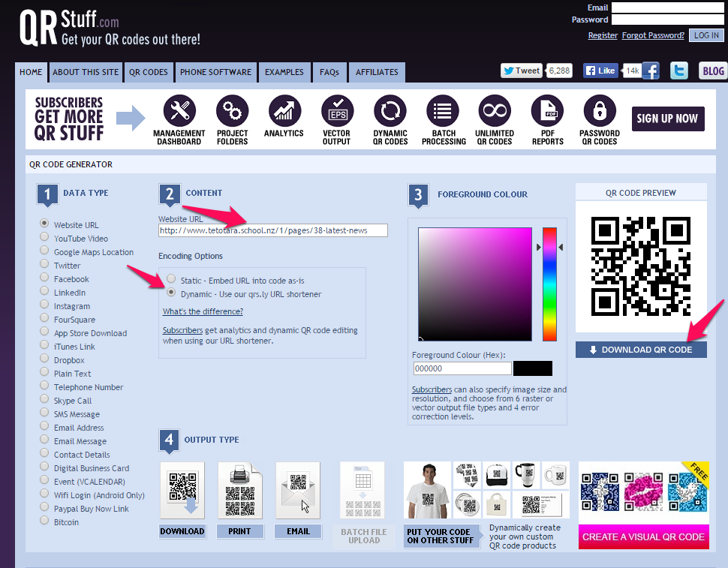Click the Unlimited QR Codes infinity icon
The width and height of the screenshot is (728, 568).
[495, 110]
